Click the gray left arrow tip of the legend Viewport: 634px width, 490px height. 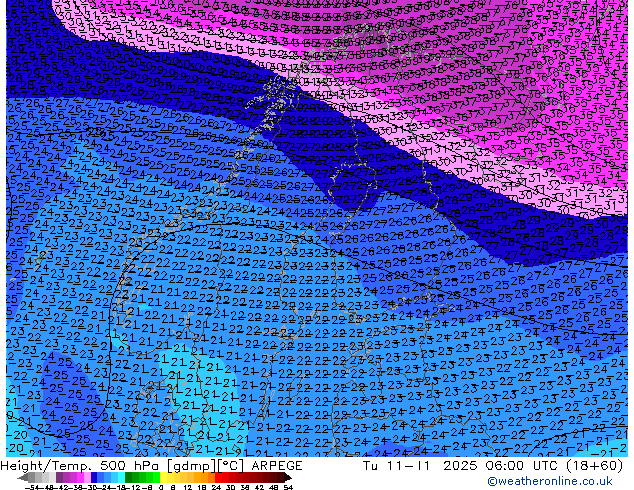(x=22, y=478)
